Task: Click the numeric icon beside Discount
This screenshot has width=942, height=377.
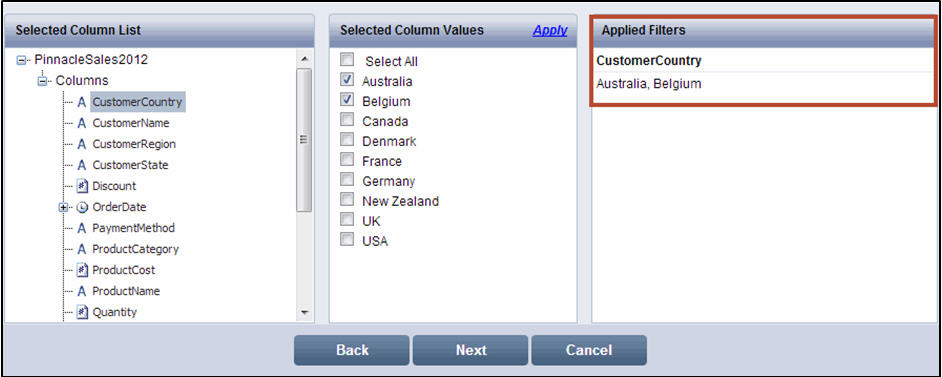Action: [83, 186]
